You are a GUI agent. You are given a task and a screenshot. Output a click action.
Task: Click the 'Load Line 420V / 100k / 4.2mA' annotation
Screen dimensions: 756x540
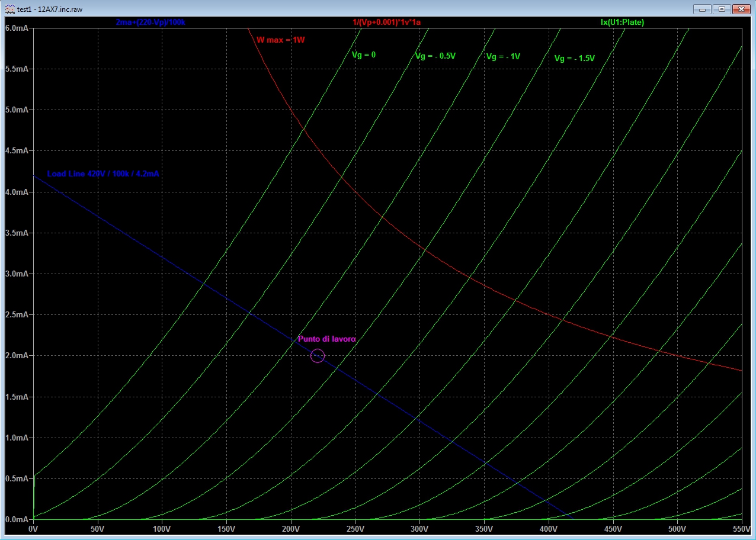(102, 174)
